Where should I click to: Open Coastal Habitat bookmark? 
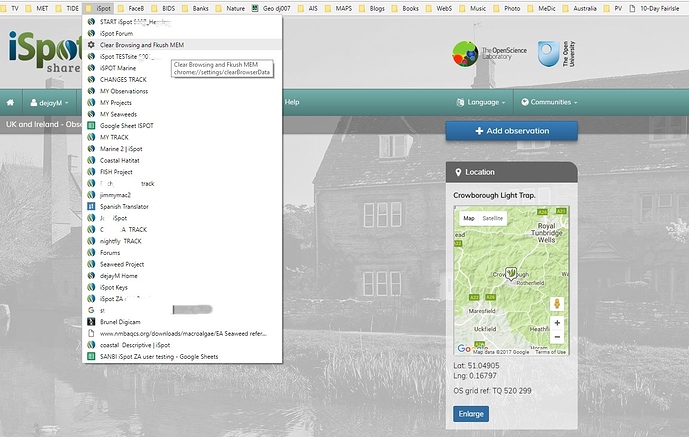[182, 160]
